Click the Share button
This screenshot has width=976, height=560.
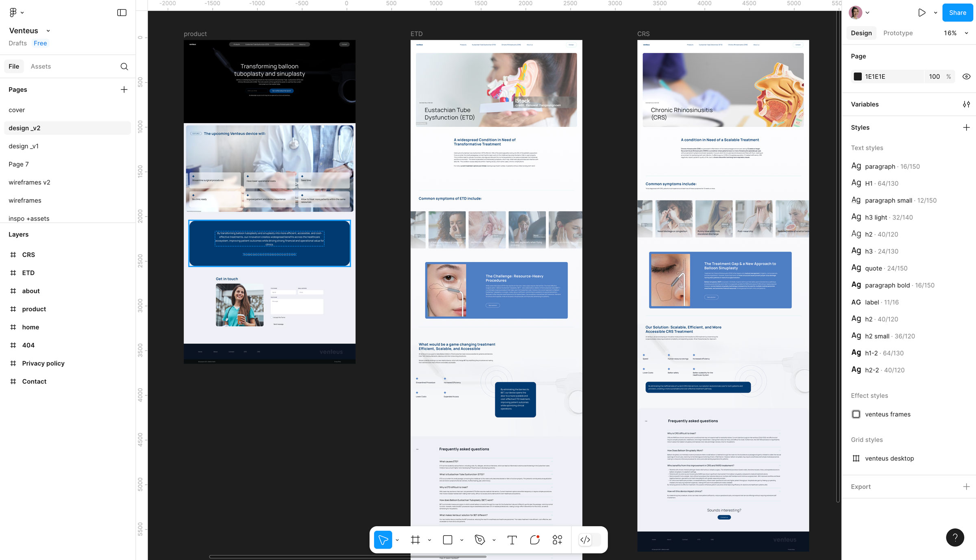(x=957, y=13)
